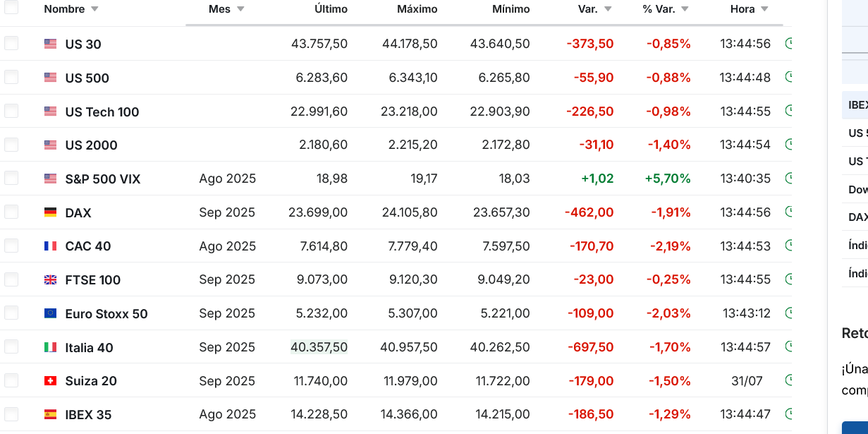
Task: Click the 13:40:35 time value
Action: coord(745,179)
